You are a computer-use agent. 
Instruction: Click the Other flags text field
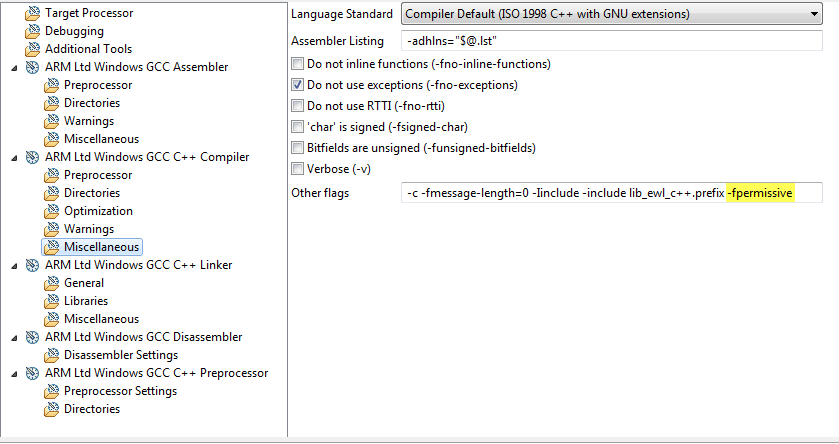click(610, 193)
